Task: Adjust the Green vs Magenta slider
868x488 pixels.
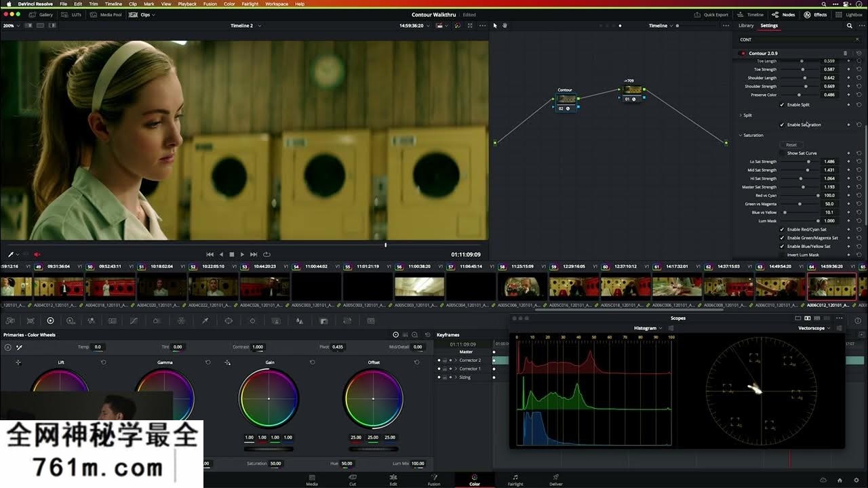Action: point(800,204)
